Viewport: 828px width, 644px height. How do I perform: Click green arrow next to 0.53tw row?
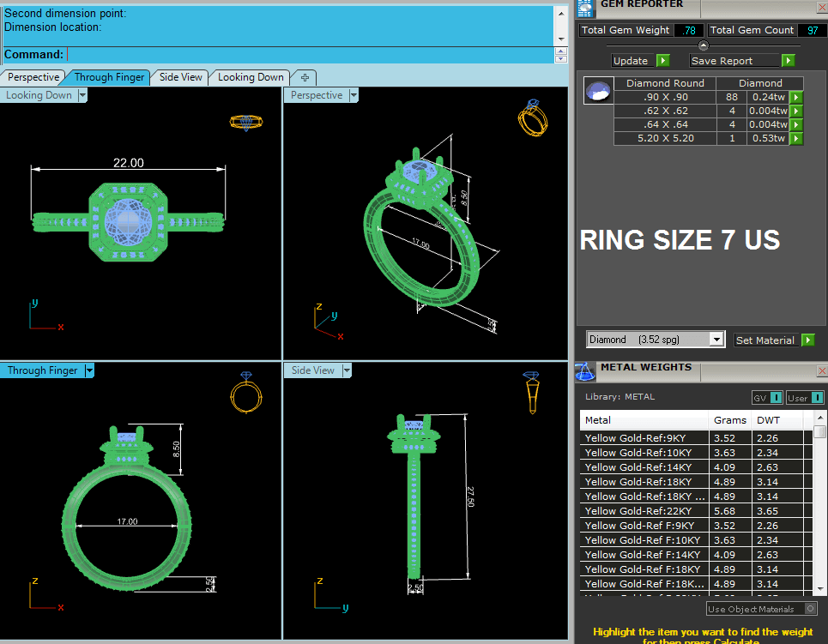click(796, 139)
